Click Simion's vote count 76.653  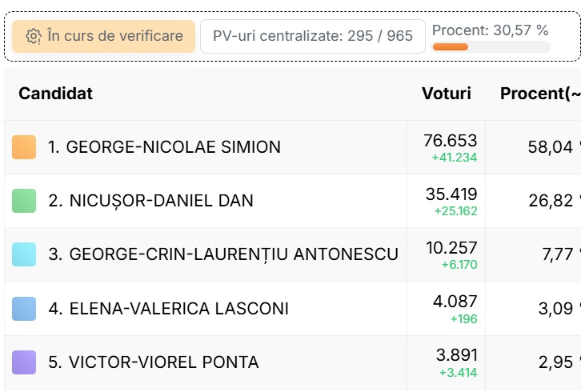pyautogui.click(x=451, y=141)
